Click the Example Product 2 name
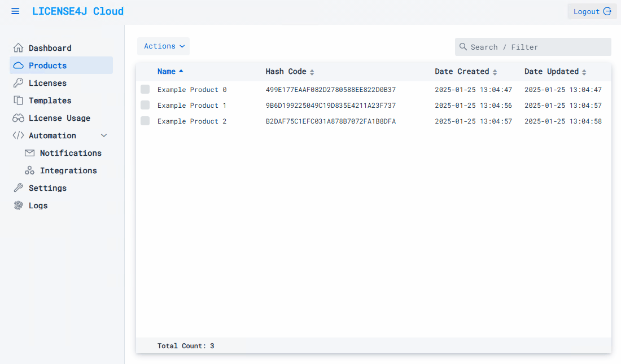The height and width of the screenshot is (364, 621). click(192, 121)
